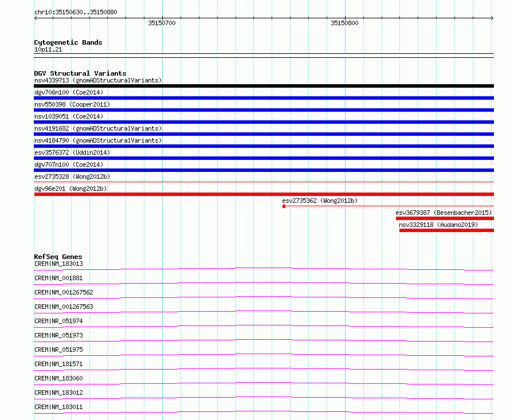Open transcript CREM|NM_001267562
This screenshot has width=510, height=420.
64,292
